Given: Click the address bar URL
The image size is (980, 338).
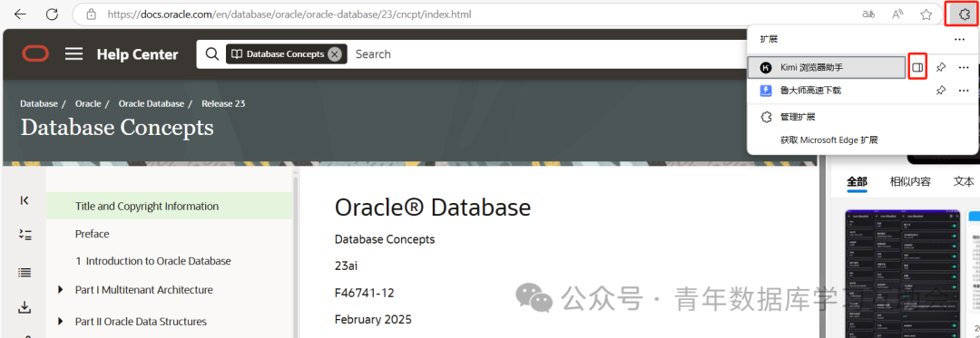Looking at the screenshot, I should (289, 14).
